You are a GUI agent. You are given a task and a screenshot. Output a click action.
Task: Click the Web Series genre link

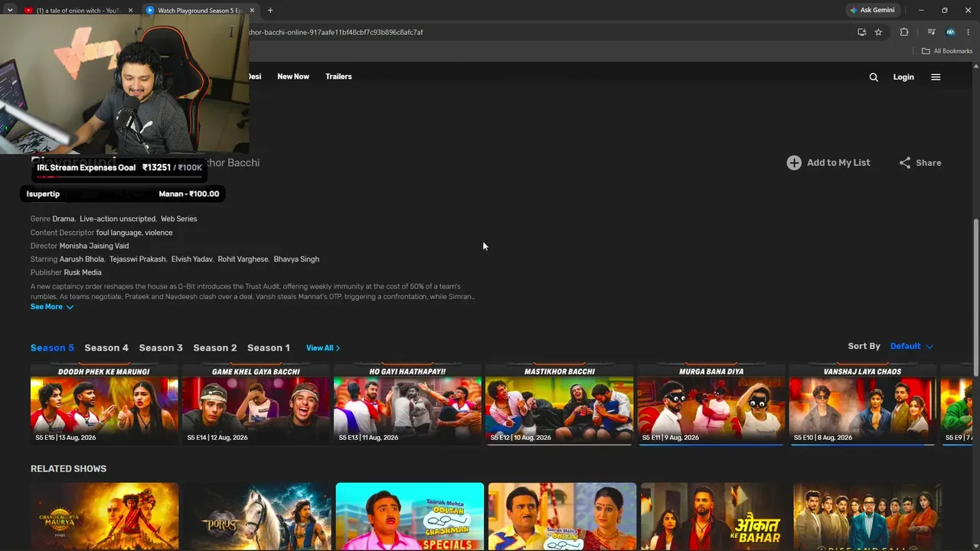pos(179,220)
